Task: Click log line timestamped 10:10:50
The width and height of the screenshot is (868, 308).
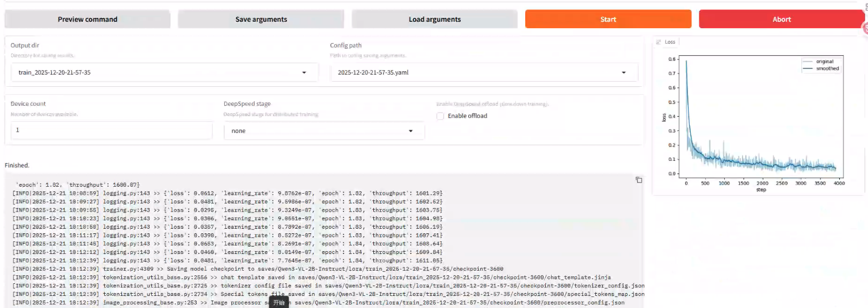Action: click(227, 226)
